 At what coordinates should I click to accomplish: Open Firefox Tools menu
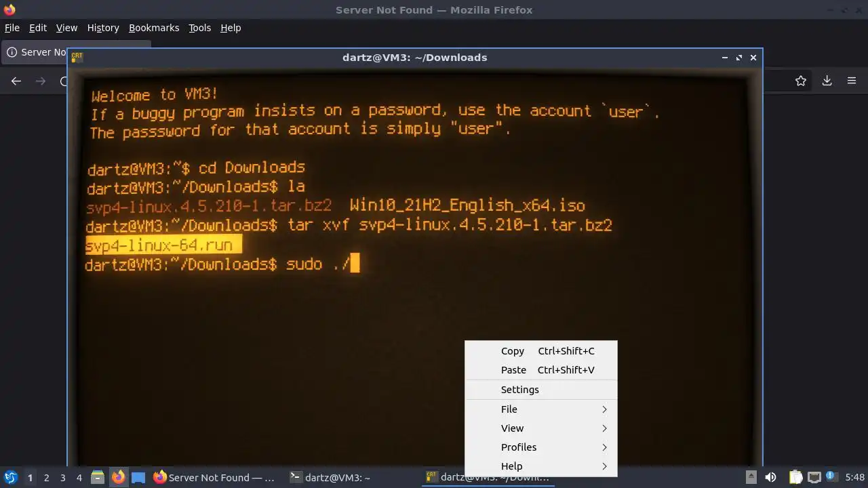click(x=200, y=28)
